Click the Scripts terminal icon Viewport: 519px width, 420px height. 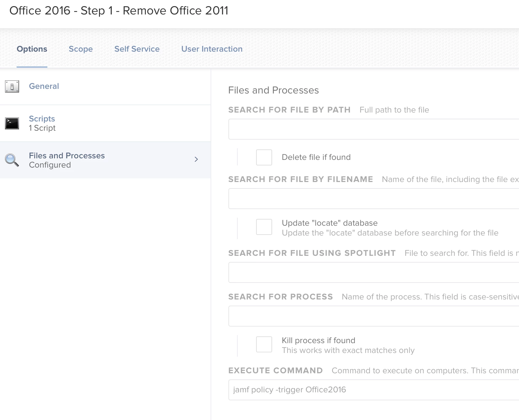click(12, 123)
